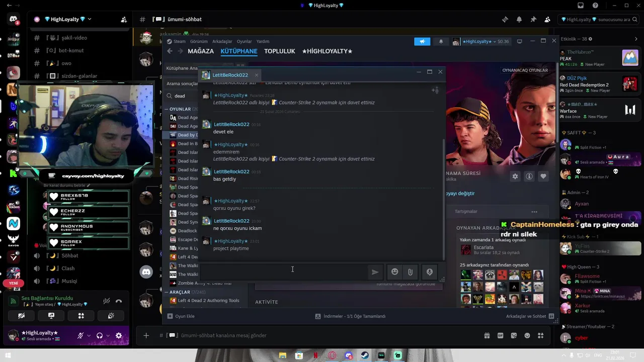Viewport: 644px width, 362px height.
Task: Toggle Discord microphone mute
Action: point(80,335)
